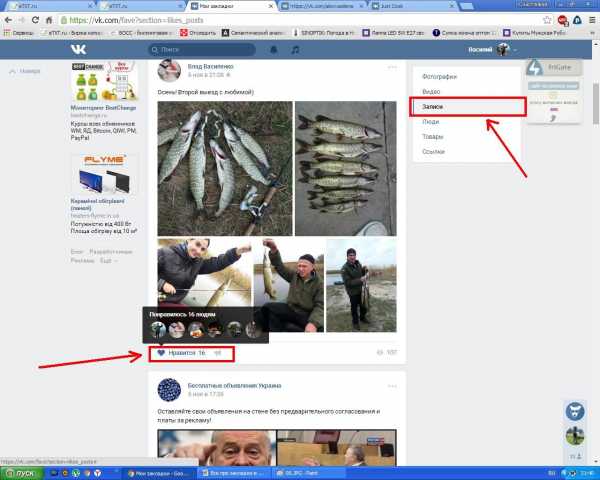
Task: Open FLYME ad image
Action: (x=104, y=174)
